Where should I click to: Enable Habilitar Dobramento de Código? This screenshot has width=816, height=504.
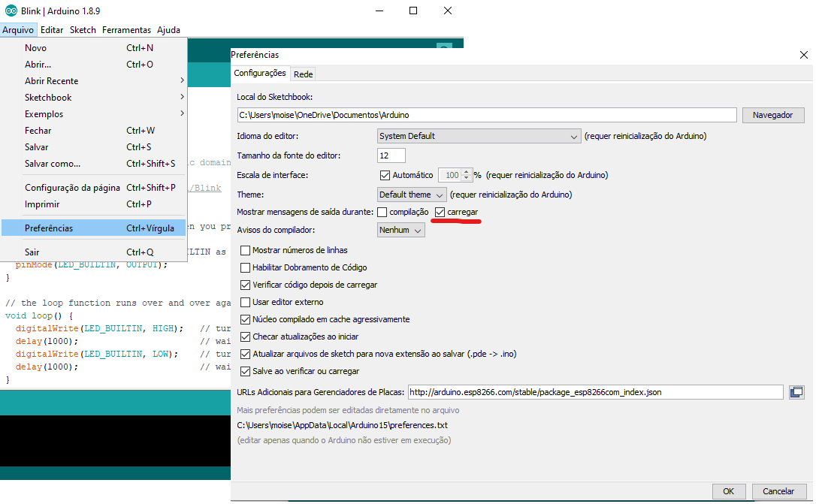[x=245, y=268]
